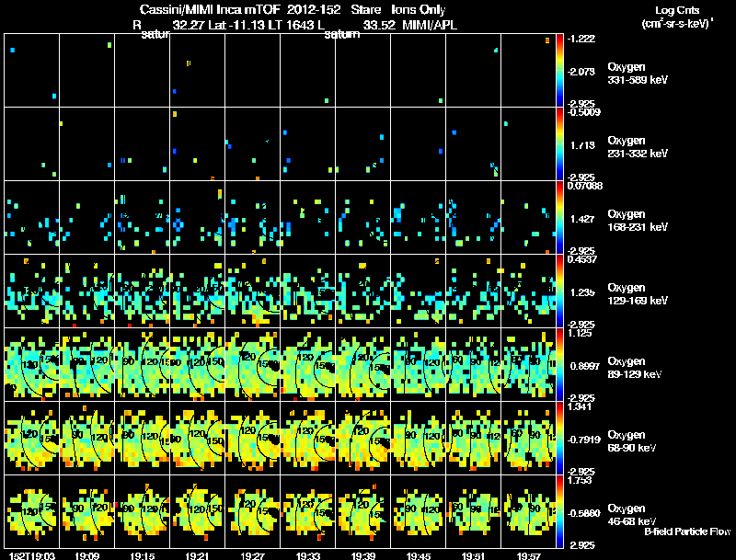Click the 0.4537 color scale value
Viewport: 736px width, 560px height.
click(582, 259)
